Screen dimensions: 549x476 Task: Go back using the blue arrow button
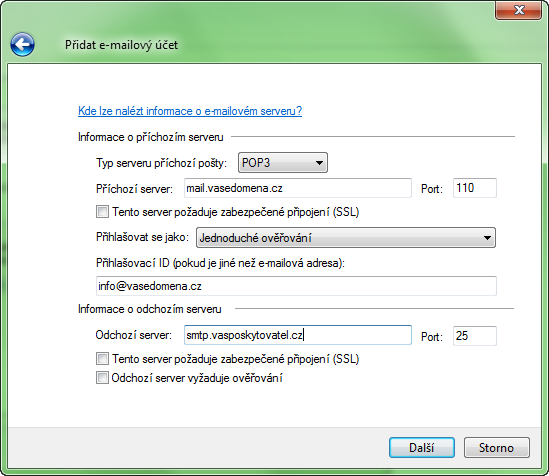click(22, 44)
